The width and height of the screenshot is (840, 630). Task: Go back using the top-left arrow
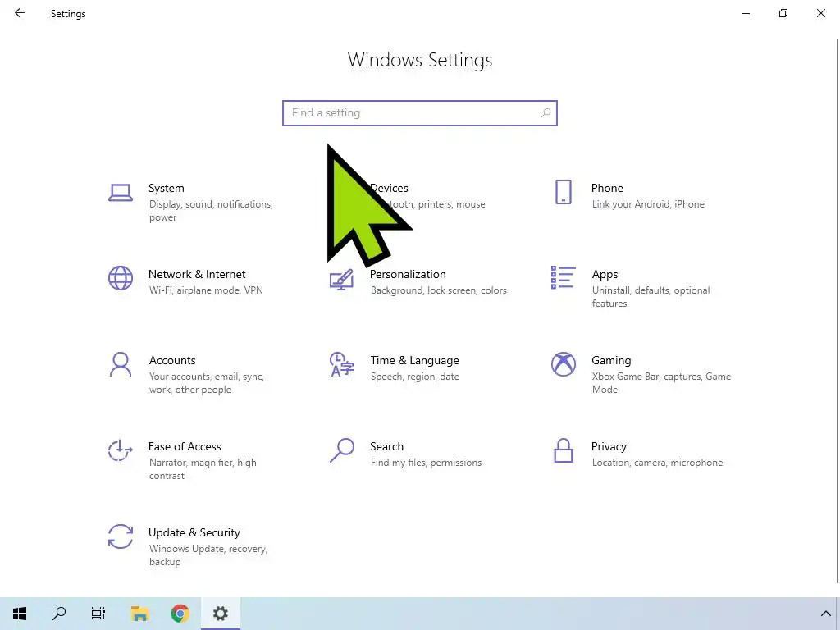20,13
